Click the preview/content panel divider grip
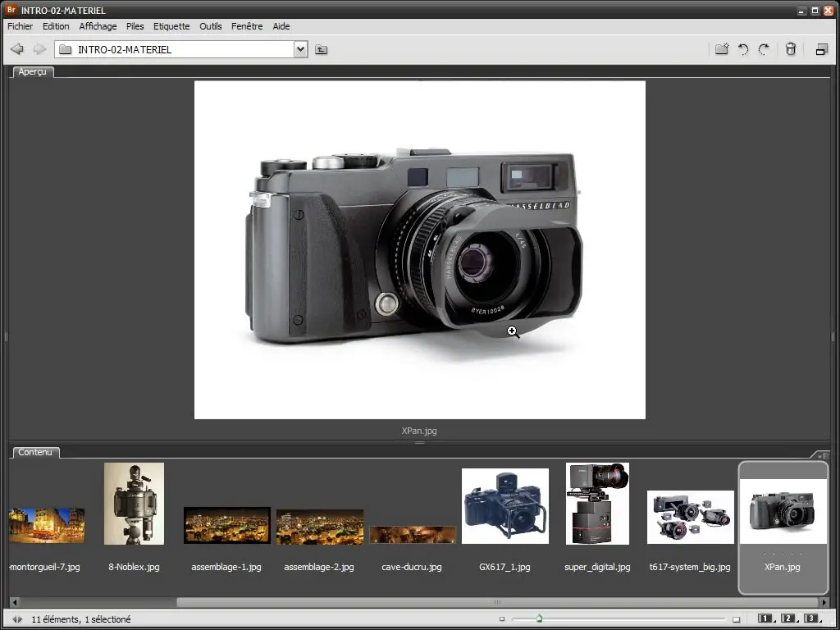 pos(419,442)
